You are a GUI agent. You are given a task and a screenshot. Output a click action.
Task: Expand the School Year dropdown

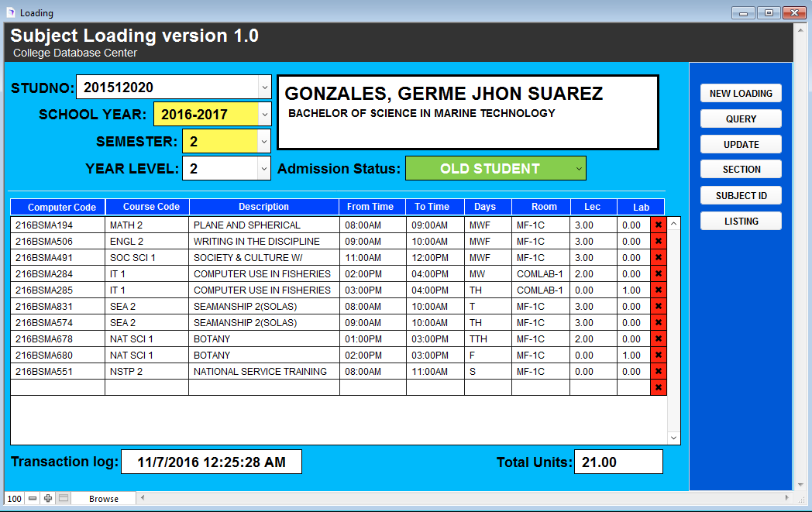click(264, 115)
